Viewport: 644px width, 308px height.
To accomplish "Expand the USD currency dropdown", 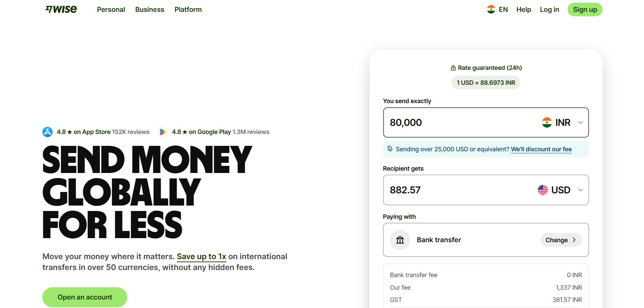I will click(580, 190).
